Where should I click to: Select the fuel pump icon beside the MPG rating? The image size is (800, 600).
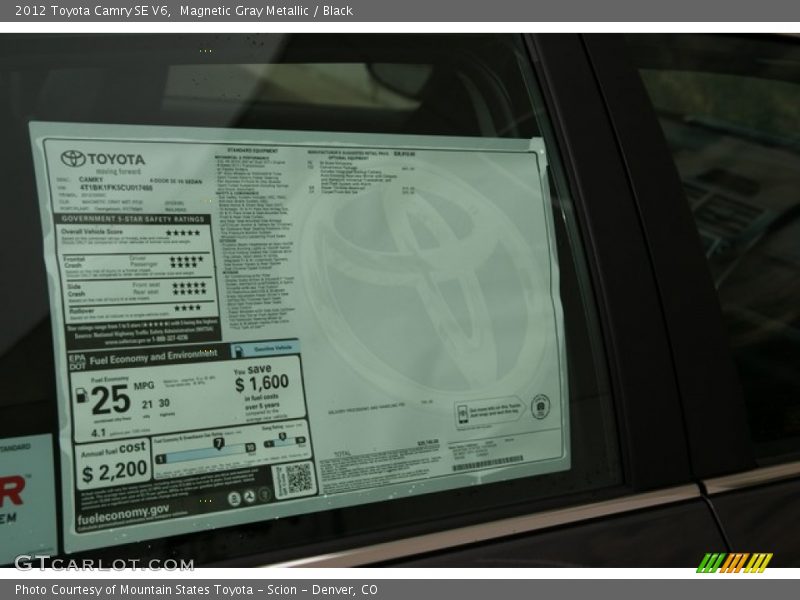pyautogui.click(x=80, y=397)
